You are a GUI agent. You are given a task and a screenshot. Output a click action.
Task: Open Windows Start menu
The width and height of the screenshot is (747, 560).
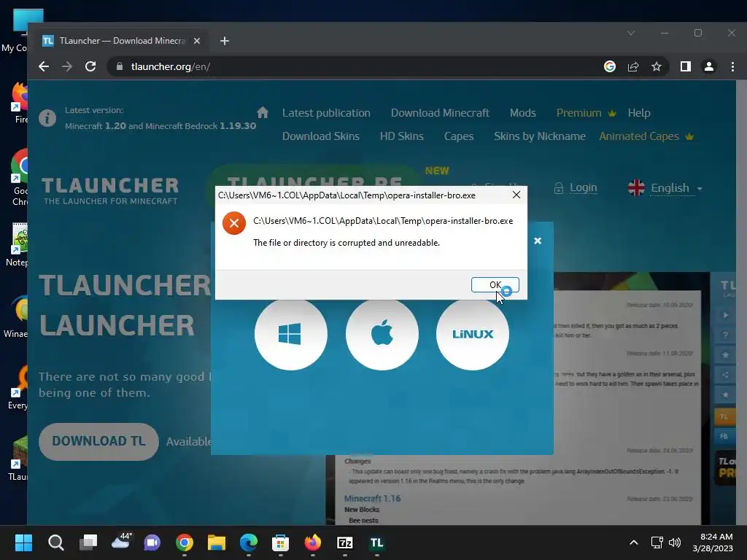pyautogui.click(x=23, y=542)
